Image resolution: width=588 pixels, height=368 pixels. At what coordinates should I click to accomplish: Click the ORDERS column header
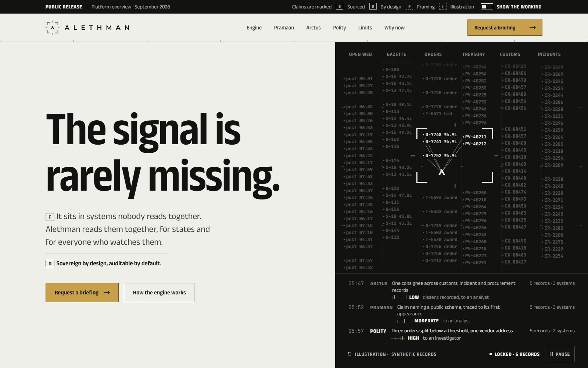(433, 54)
